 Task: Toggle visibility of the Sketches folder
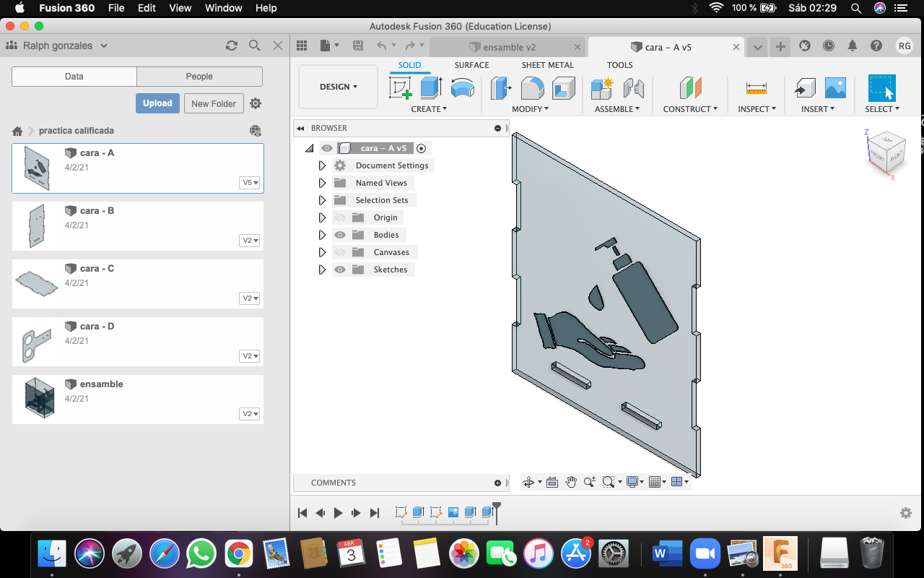[x=340, y=269]
